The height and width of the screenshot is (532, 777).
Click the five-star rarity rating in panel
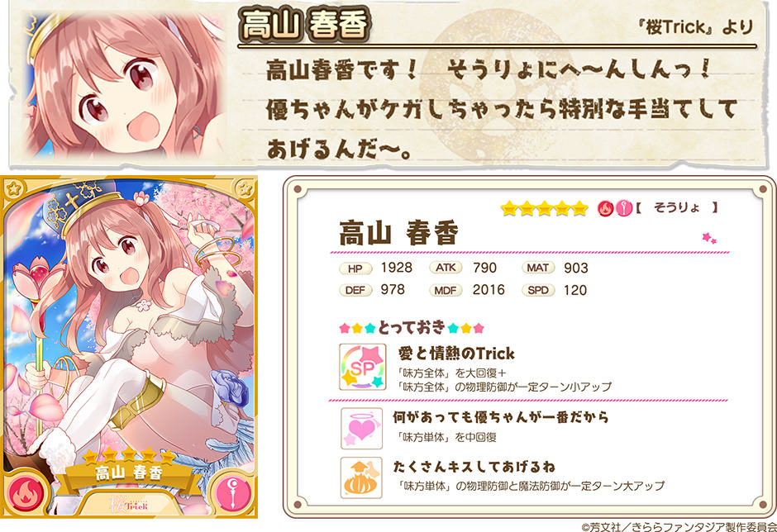pos(544,208)
